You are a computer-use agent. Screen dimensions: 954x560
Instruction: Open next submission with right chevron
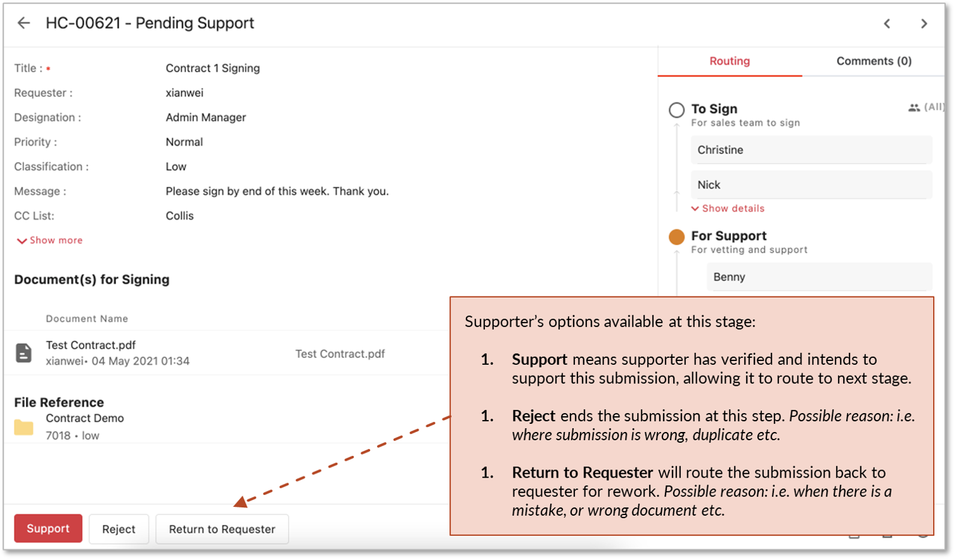(x=924, y=24)
